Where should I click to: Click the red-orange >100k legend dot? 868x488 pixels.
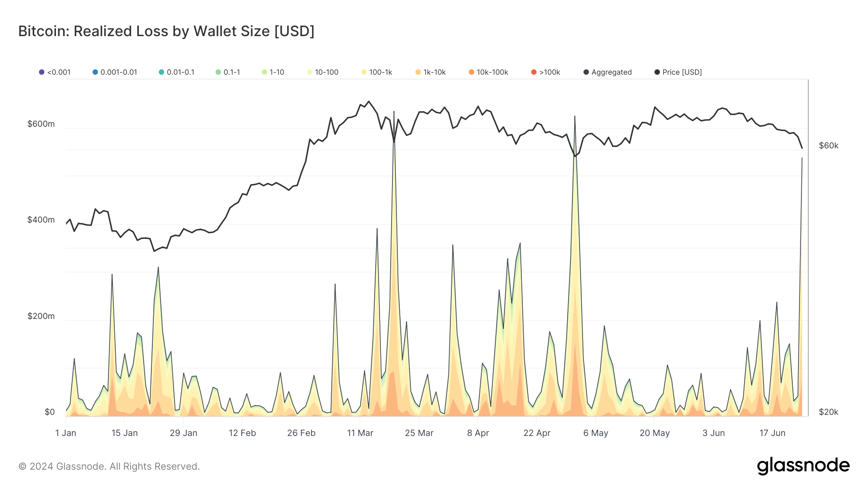tap(534, 72)
